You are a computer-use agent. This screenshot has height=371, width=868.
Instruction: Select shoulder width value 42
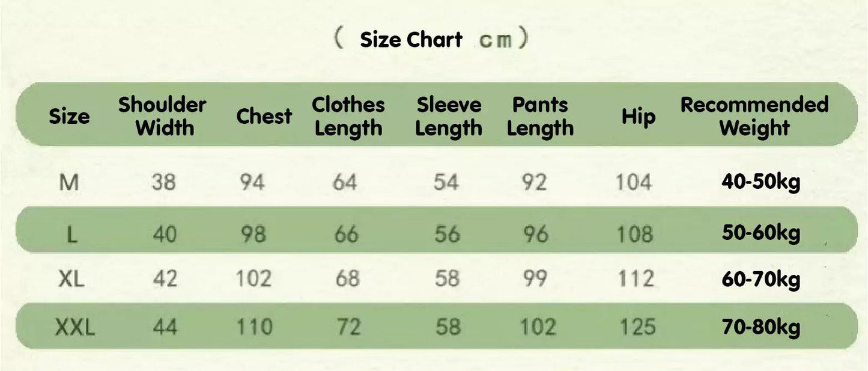164,279
